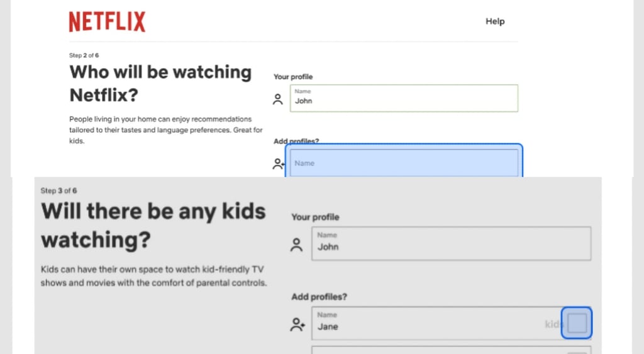Click the 'Kids can have their own space' description
The width and height of the screenshot is (644, 354).
[153, 276]
